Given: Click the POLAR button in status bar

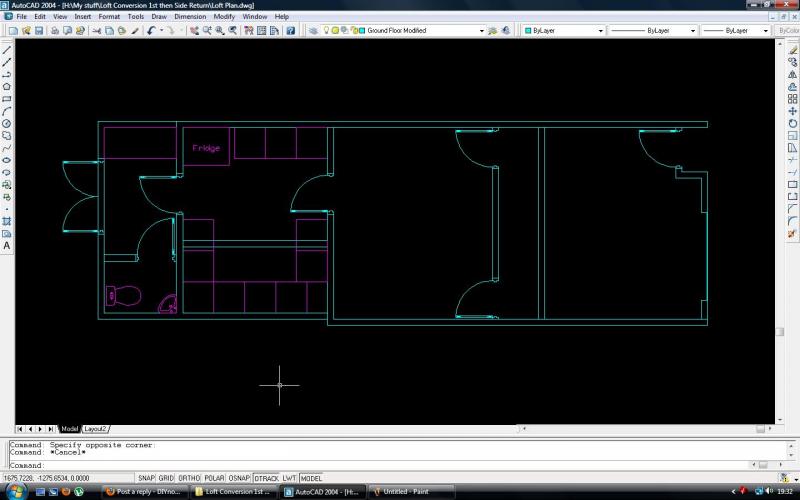Looking at the screenshot, I should click(214, 478).
